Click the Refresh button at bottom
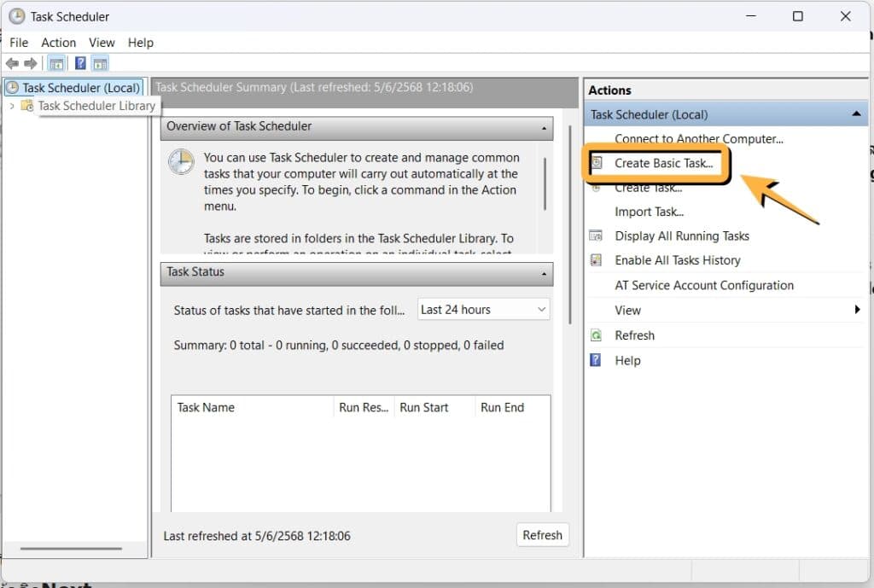The height and width of the screenshot is (588, 874). pyautogui.click(x=542, y=535)
